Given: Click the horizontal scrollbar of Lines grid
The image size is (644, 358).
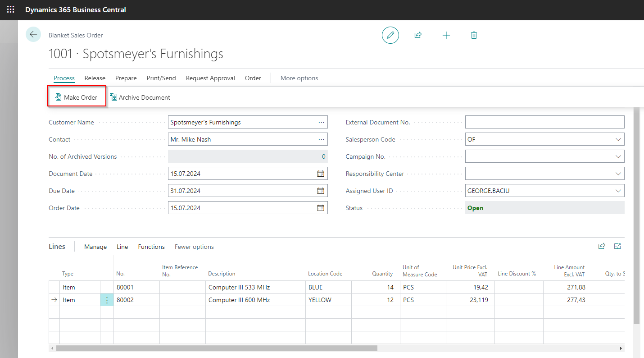Looking at the screenshot, I should (217, 349).
